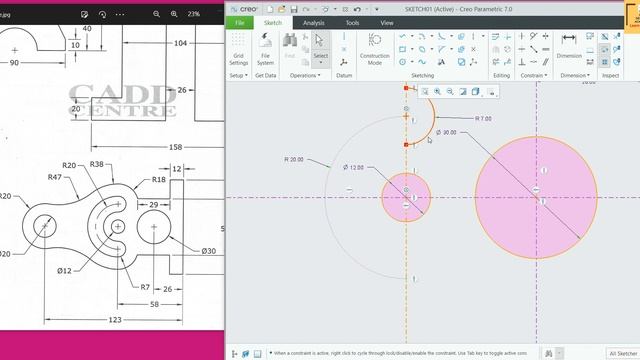
Task: Select the Coordinate System tool in Sketching
Action: (x=473, y=62)
